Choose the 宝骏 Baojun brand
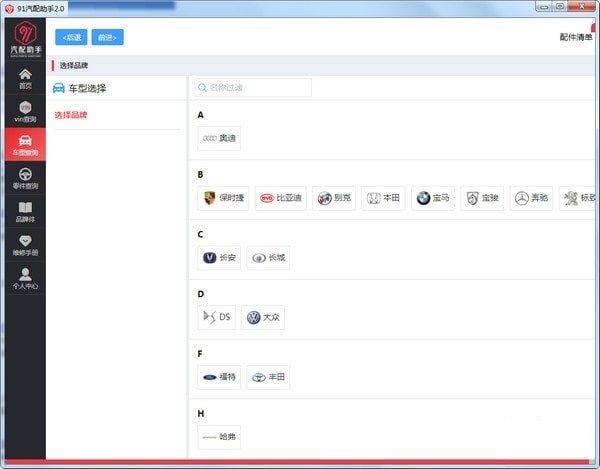 click(x=482, y=198)
